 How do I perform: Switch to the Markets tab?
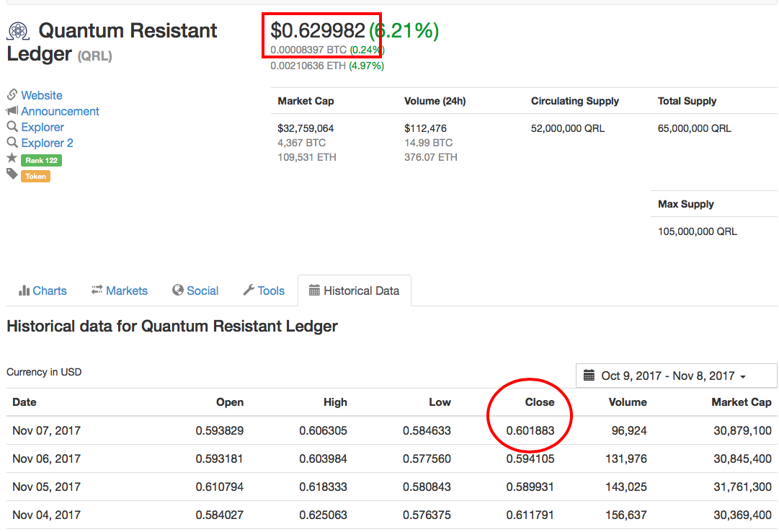[119, 291]
